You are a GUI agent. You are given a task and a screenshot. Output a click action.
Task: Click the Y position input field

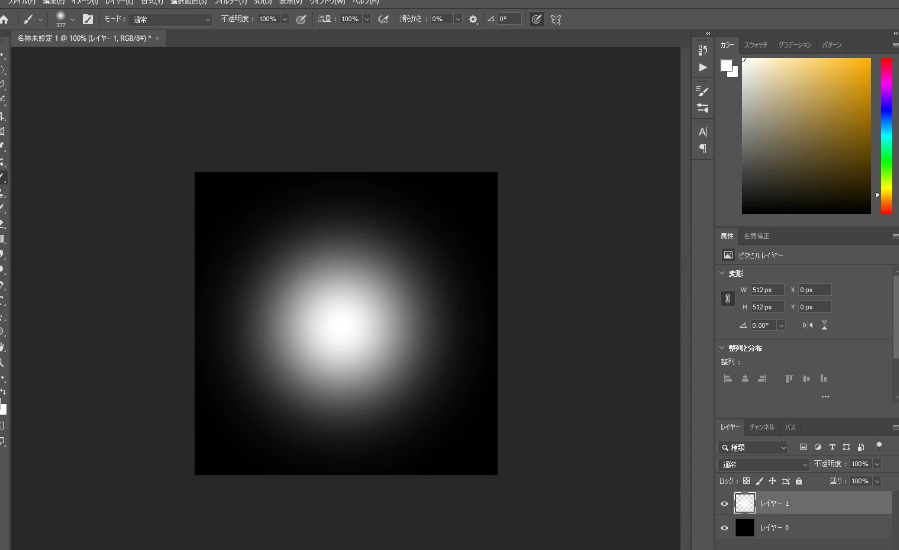pos(815,307)
